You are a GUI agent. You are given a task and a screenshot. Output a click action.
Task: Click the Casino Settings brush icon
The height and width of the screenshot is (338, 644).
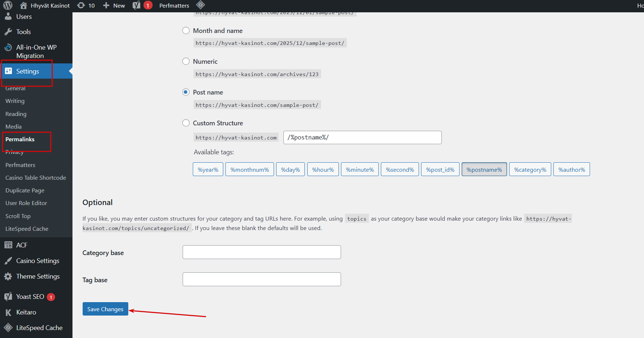(x=8, y=261)
